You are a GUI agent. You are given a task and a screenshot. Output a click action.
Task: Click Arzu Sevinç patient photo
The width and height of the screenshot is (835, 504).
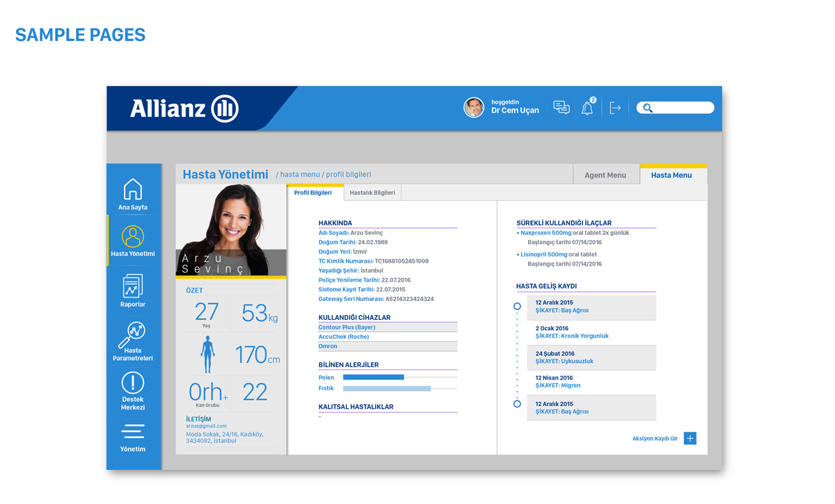click(231, 229)
